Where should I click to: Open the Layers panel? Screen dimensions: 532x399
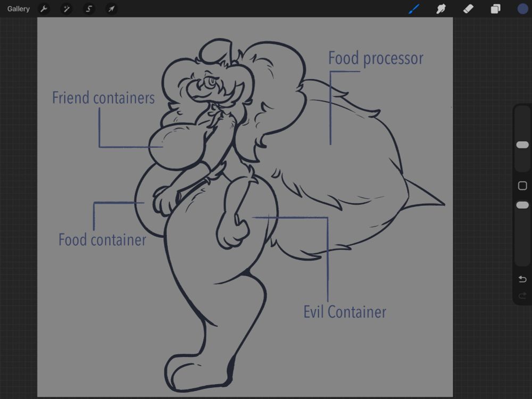[x=495, y=9]
